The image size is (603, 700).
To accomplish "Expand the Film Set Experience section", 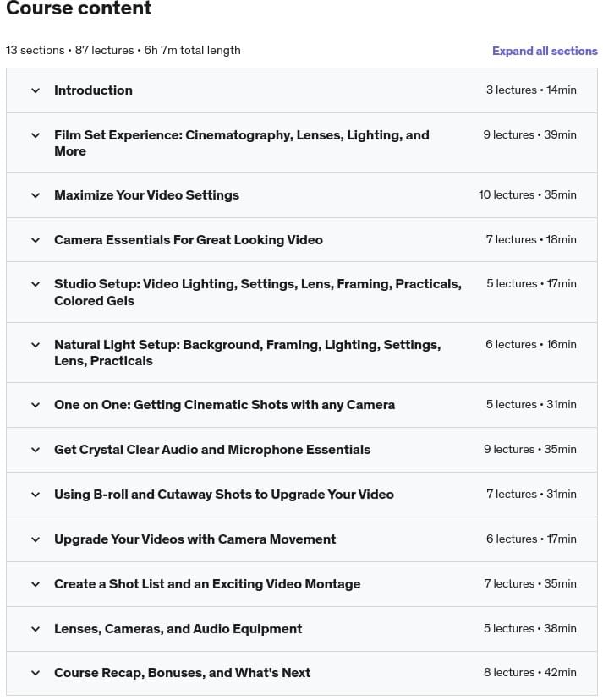I will 241,143.
